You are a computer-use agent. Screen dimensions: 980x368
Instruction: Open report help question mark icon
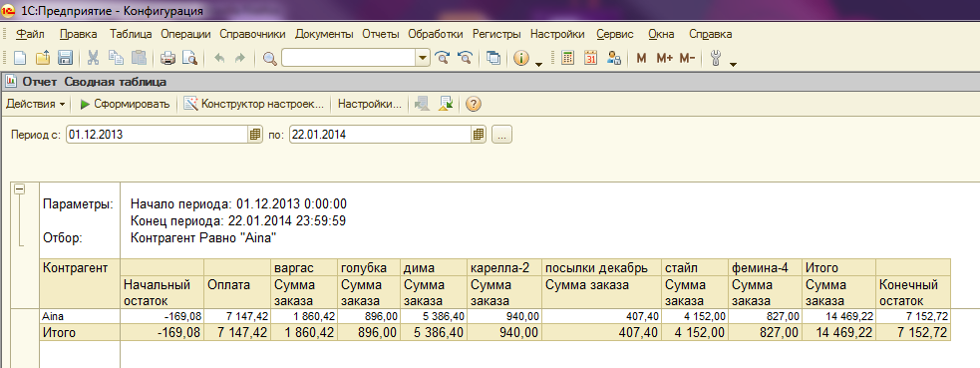click(x=474, y=104)
